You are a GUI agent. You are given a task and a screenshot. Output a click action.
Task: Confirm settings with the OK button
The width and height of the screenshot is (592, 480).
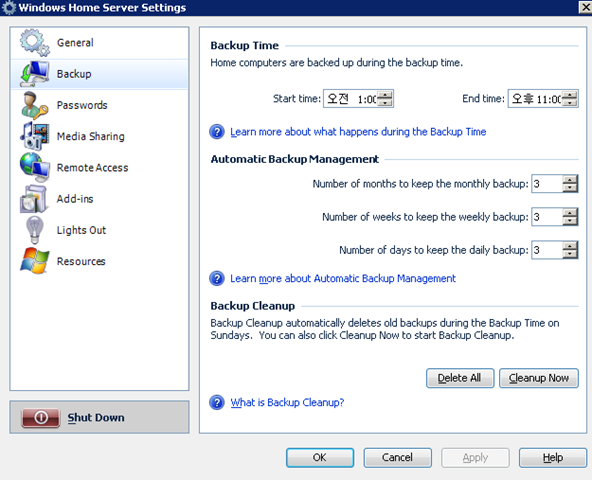pyautogui.click(x=320, y=458)
